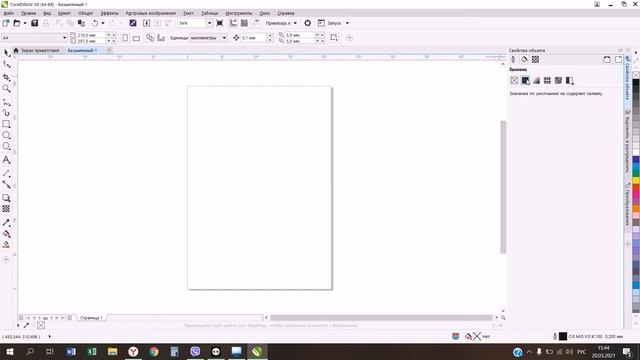Open the Effects menu
The image size is (640, 360).
pos(109,13)
